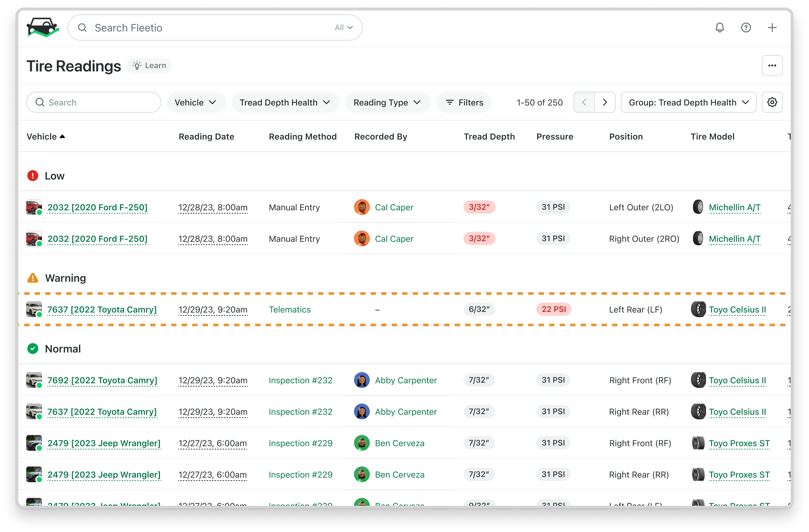The height and width of the screenshot is (532, 809).
Task: Click 12/27/23, 6:00am date in Right Front Wrangler row
Action: pyautogui.click(x=212, y=443)
